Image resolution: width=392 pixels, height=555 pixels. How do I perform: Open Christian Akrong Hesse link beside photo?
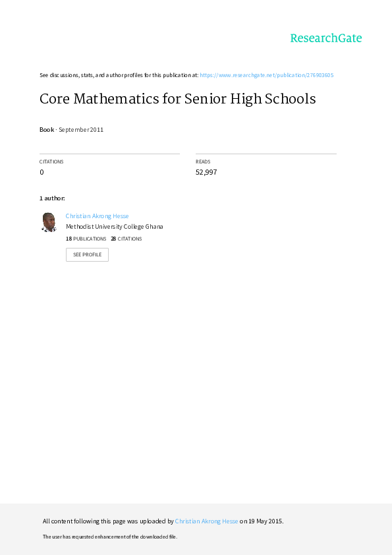click(97, 216)
